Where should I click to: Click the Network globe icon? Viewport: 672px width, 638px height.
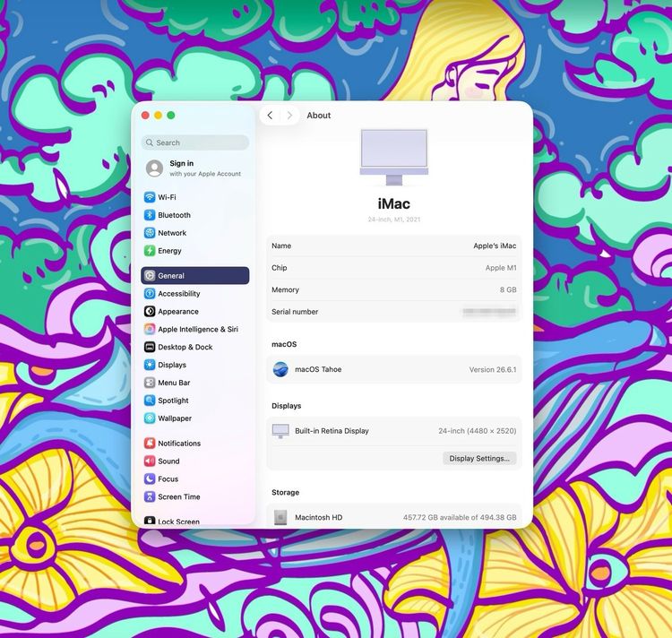tap(149, 233)
